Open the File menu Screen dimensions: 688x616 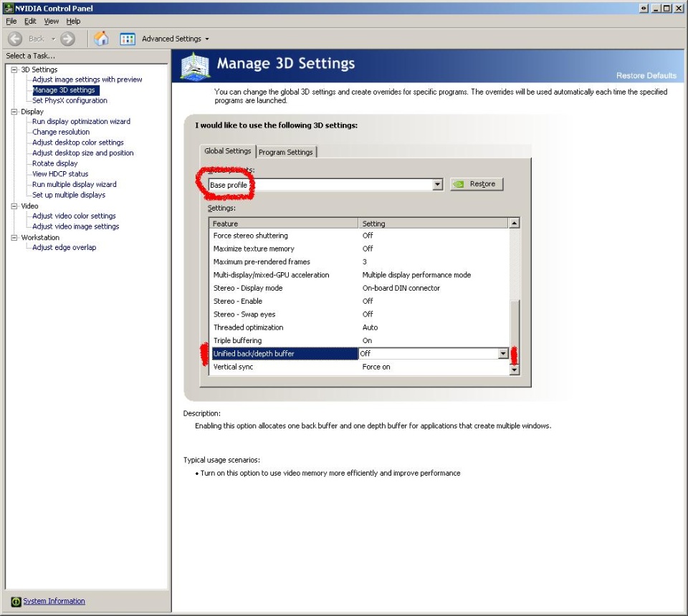(x=11, y=21)
